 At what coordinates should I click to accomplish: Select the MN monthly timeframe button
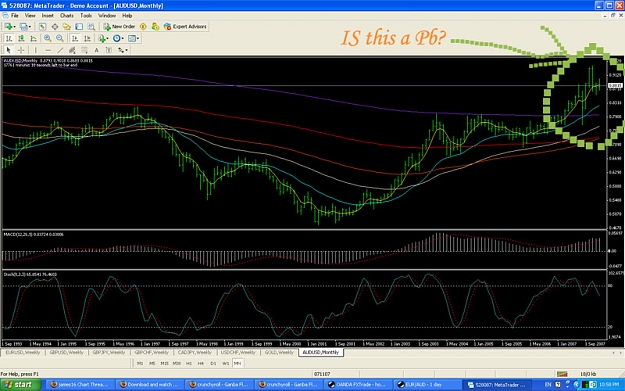click(x=238, y=363)
